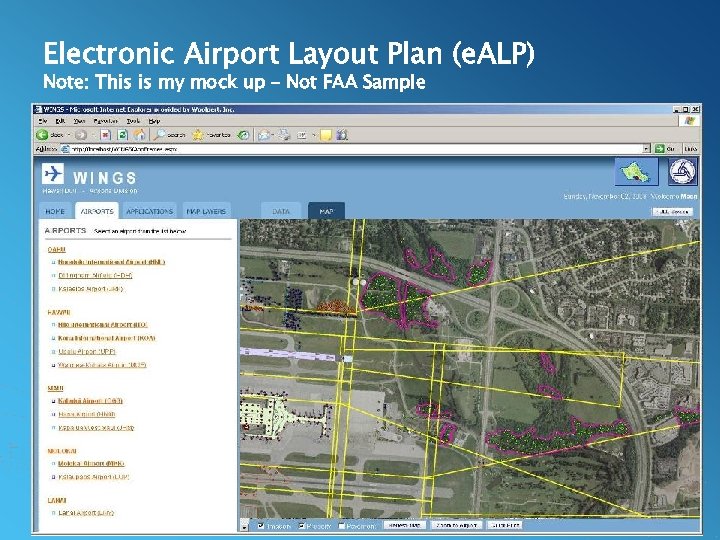This screenshot has height=540, width=720.
Task: Click the MOLOKAI island heading
Action: (x=62, y=451)
